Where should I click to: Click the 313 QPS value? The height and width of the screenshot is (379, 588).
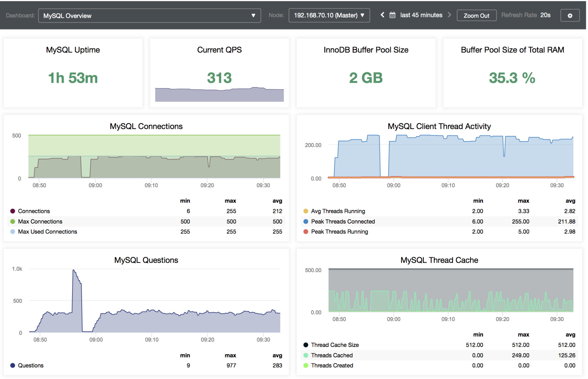[219, 78]
